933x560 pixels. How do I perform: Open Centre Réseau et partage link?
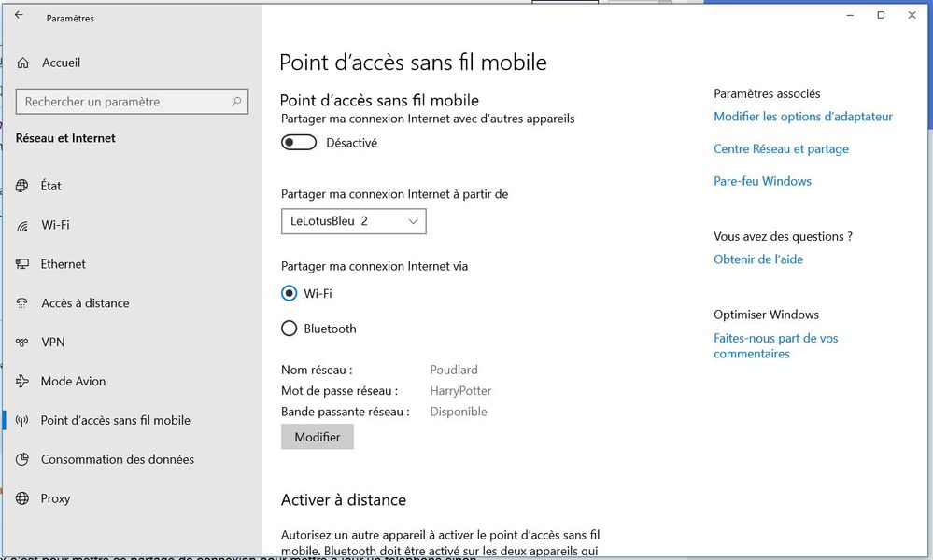coord(781,149)
